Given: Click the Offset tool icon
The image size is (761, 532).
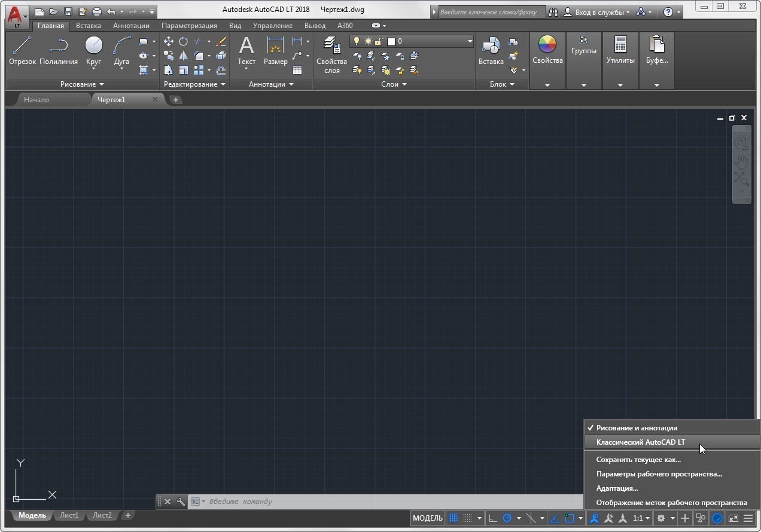Looking at the screenshot, I should point(221,70).
